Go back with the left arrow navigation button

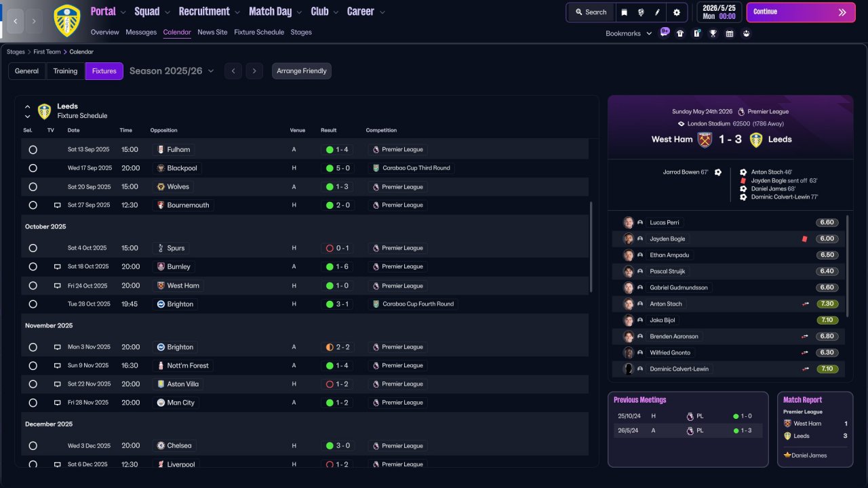16,21
